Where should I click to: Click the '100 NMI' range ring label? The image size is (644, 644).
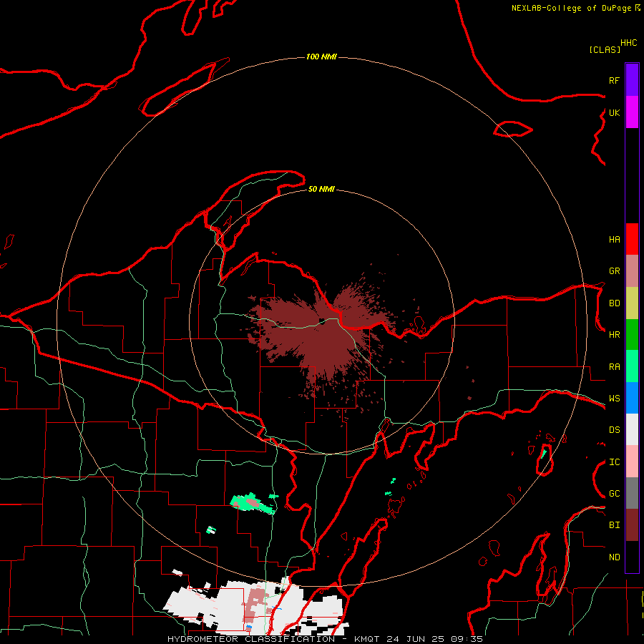click(321, 57)
